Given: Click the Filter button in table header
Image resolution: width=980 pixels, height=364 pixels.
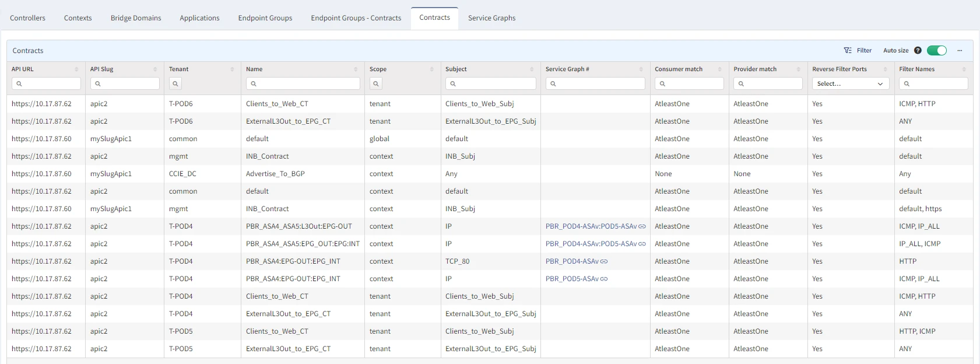Looking at the screenshot, I should (x=858, y=51).
